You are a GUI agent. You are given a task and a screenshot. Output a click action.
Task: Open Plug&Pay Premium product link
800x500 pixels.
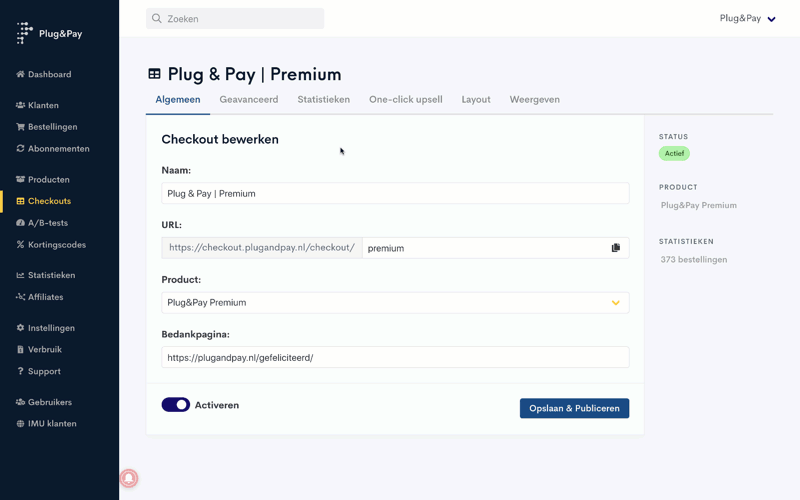(x=699, y=205)
